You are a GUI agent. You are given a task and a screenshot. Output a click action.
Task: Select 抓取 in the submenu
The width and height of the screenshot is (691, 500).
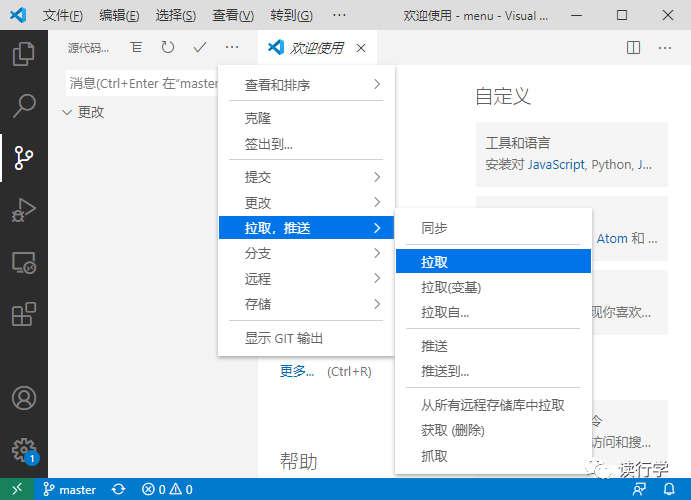click(494, 456)
